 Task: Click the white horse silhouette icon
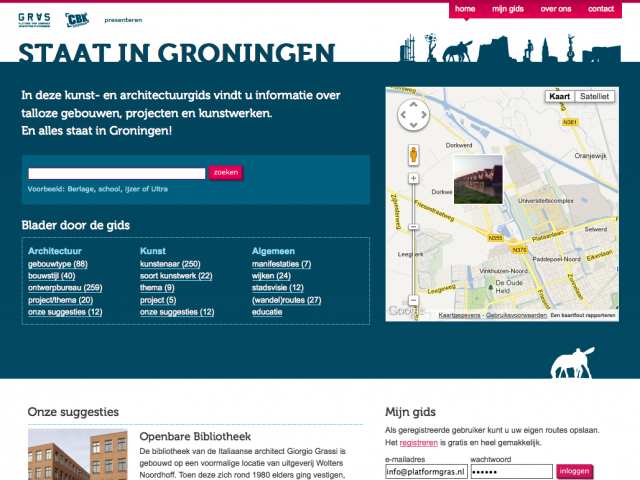tap(572, 363)
